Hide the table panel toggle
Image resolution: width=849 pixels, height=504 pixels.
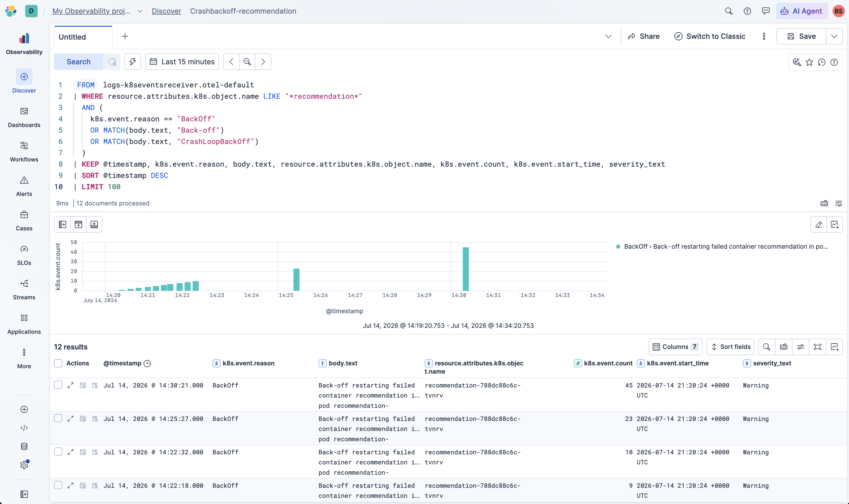coord(94,224)
